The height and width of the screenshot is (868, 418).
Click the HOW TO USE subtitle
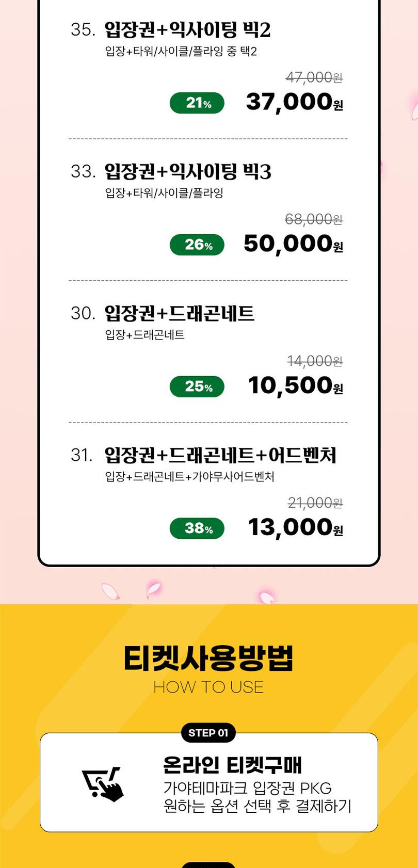(208, 687)
